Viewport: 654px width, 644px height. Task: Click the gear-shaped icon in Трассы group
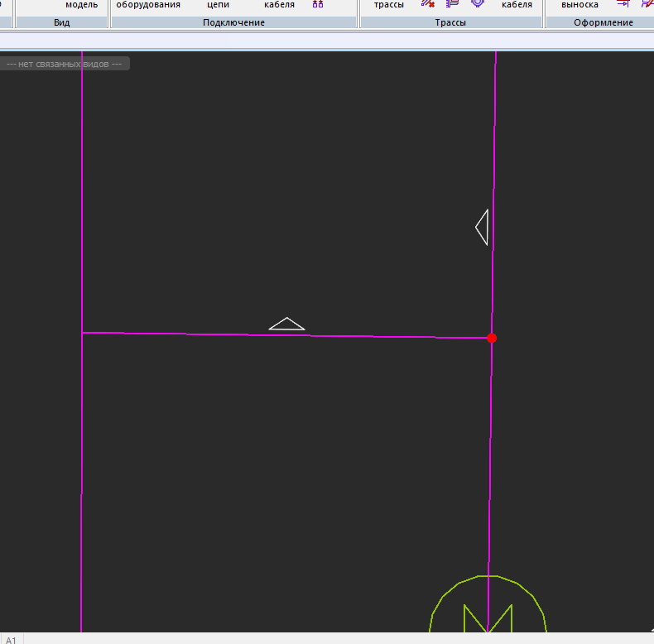(x=477, y=4)
